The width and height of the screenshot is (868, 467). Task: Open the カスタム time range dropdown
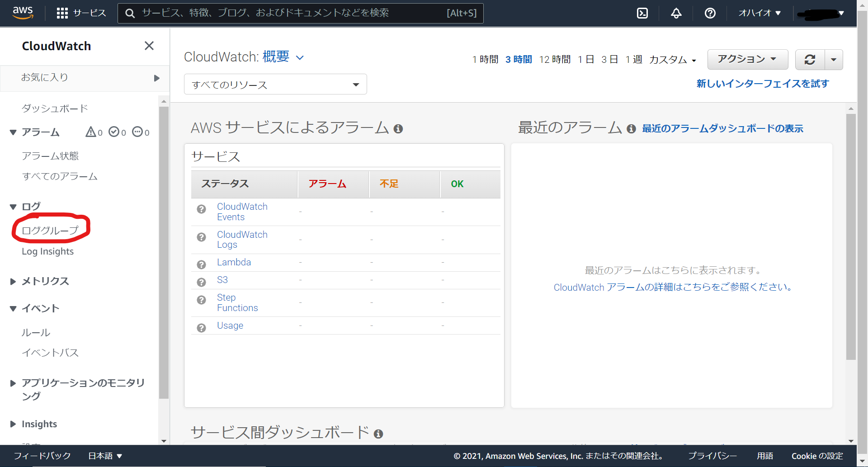click(x=673, y=60)
